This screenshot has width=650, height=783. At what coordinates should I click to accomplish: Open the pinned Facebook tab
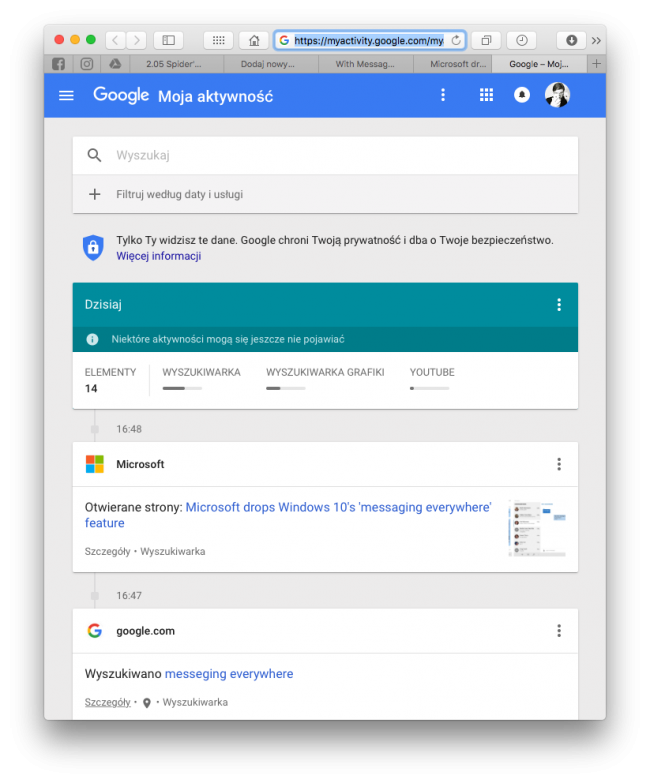coord(58,64)
